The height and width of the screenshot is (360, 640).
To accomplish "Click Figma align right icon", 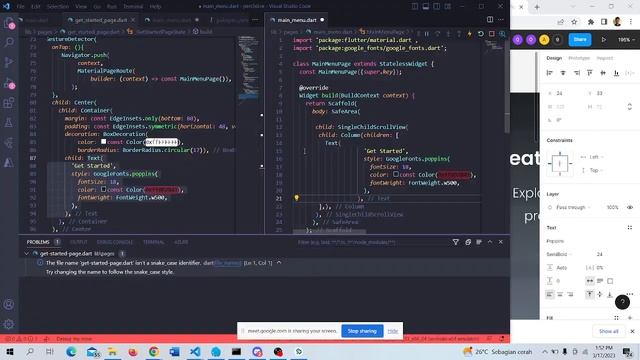I will pos(576,73).
